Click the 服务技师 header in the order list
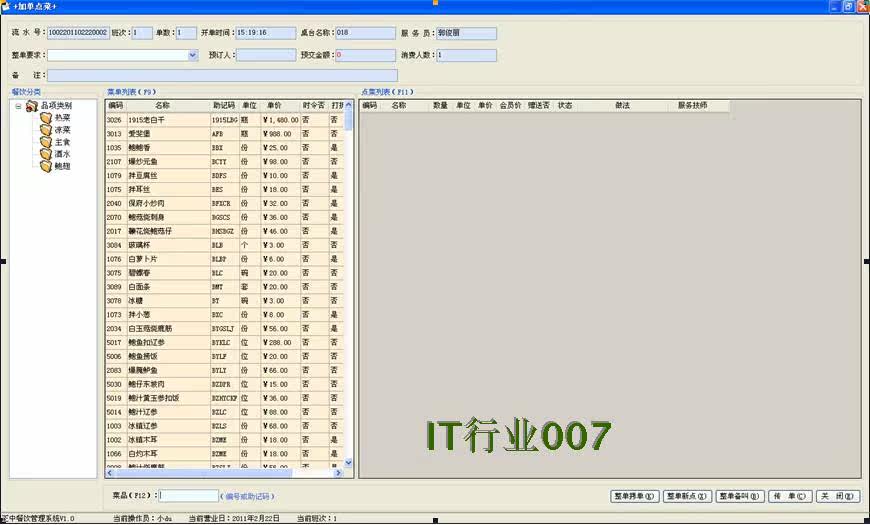 (x=692, y=105)
